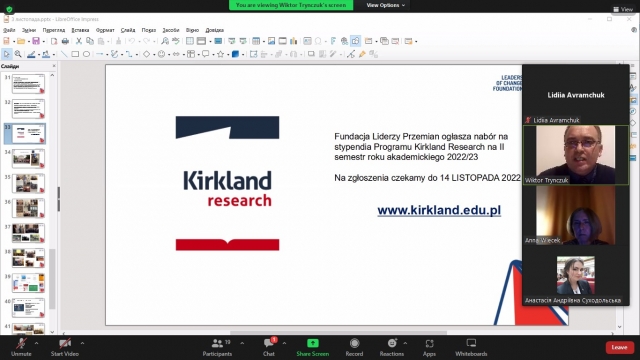Image resolution: width=640 pixels, height=360 pixels.
Task: Expand options arrow next to Participants
Action: [242, 343]
